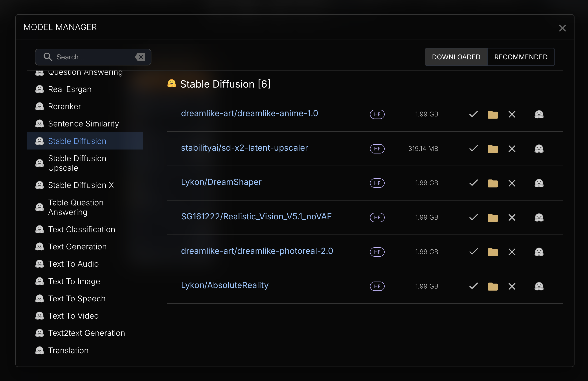Select Real Esrgan category in sidebar
Viewport: 588px width, 381px height.
pos(85,89)
